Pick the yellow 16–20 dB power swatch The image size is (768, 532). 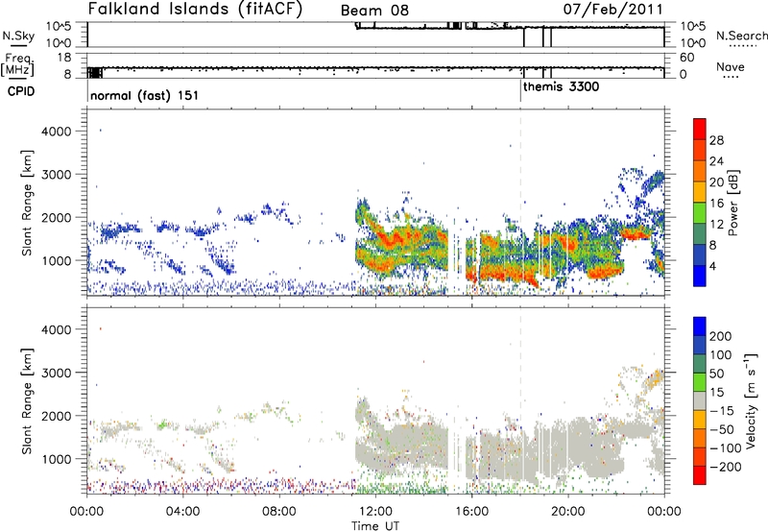pos(700,192)
